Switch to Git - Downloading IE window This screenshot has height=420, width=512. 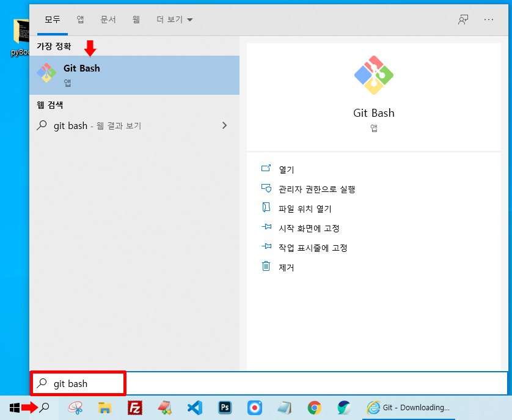pyautogui.click(x=409, y=408)
